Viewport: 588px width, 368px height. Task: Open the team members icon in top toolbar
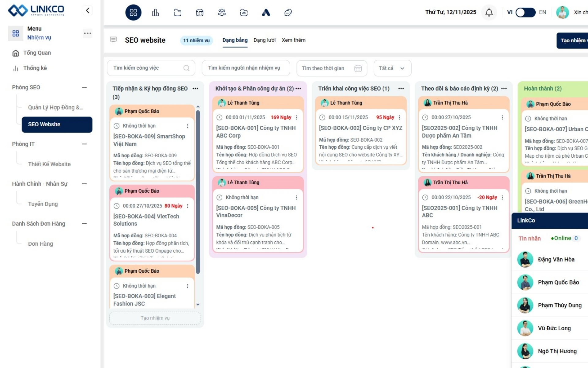point(221,13)
